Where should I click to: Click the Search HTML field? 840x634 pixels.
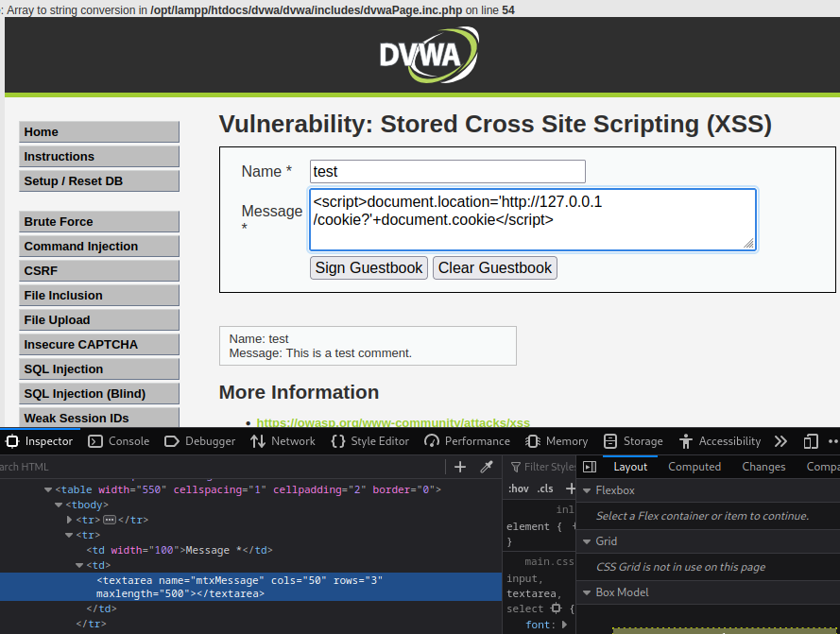tap(222, 467)
